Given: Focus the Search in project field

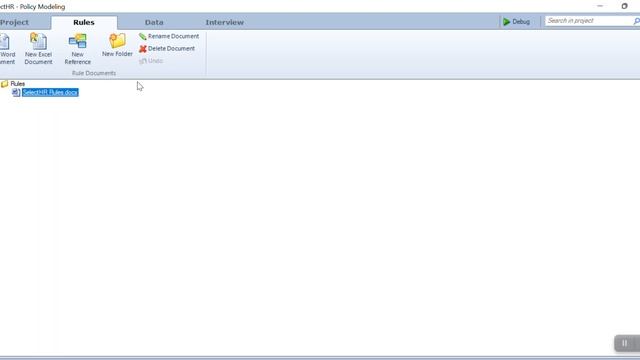Looking at the screenshot, I should (588, 21).
